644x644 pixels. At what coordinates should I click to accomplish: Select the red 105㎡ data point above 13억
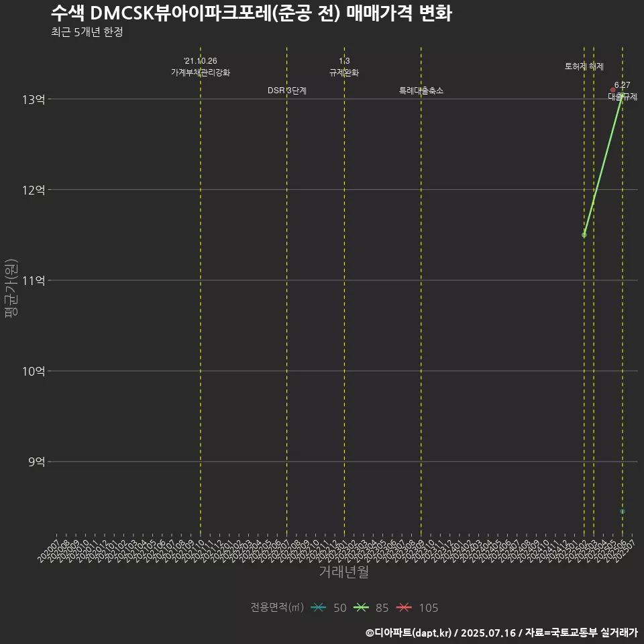click(612, 90)
